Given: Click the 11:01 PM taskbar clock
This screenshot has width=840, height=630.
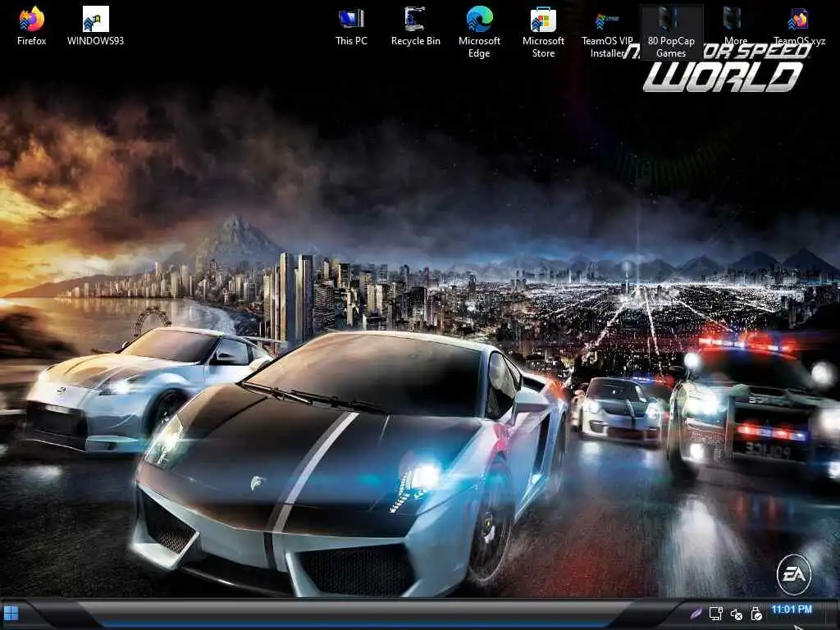Looking at the screenshot, I should point(792,609).
